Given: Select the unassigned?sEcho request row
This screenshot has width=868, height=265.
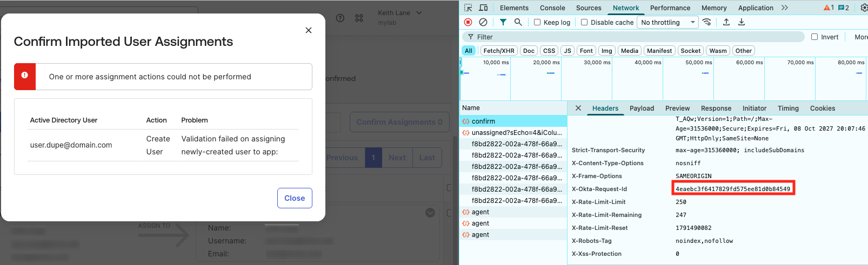Looking at the screenshot, I should click(513, 132).
